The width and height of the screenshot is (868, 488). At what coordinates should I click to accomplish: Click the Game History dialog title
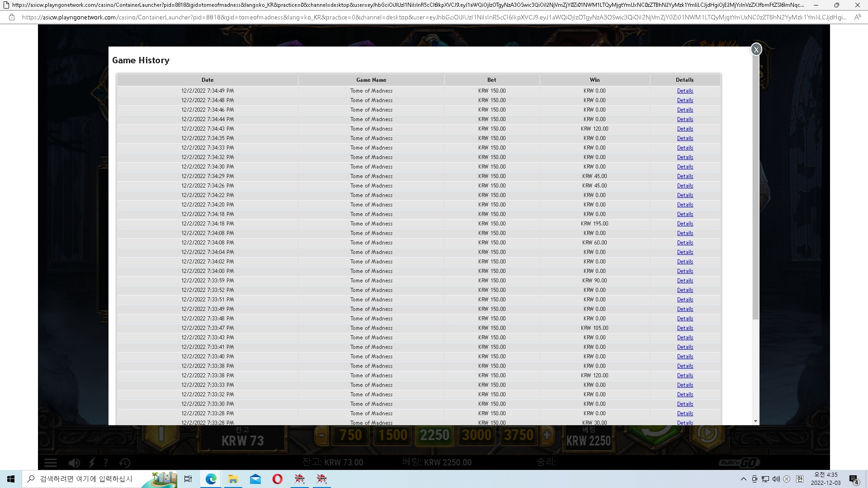[141, 60]
